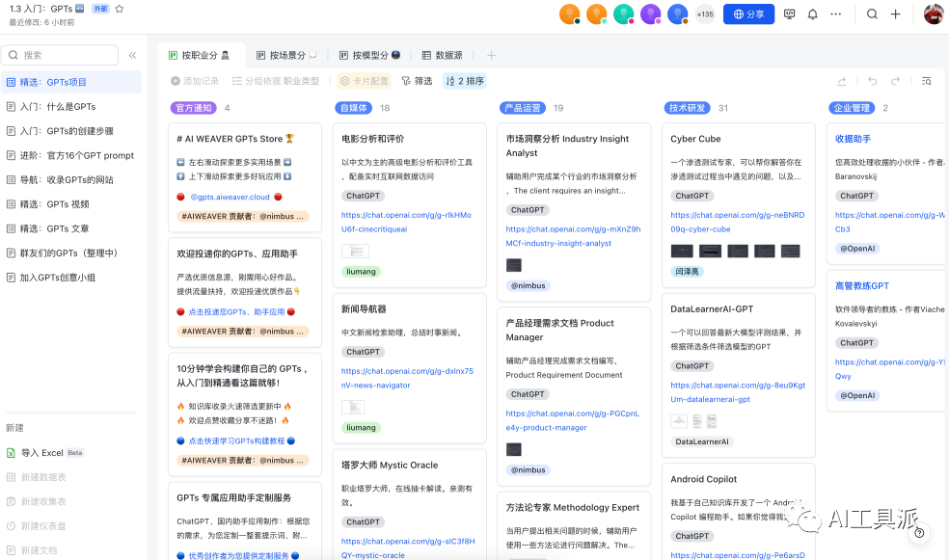Focus the sidebar 搜索 search field
Image resolution: width=949 pixels, height=560 pixels.
(60, 55)
